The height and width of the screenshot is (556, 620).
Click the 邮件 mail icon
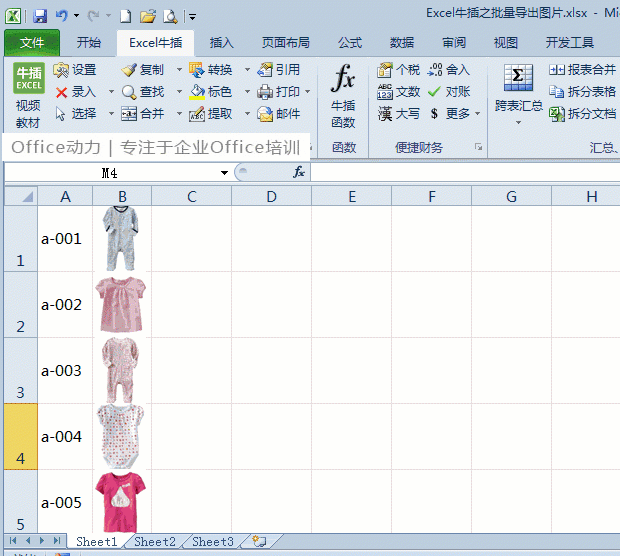coord(265,114)
